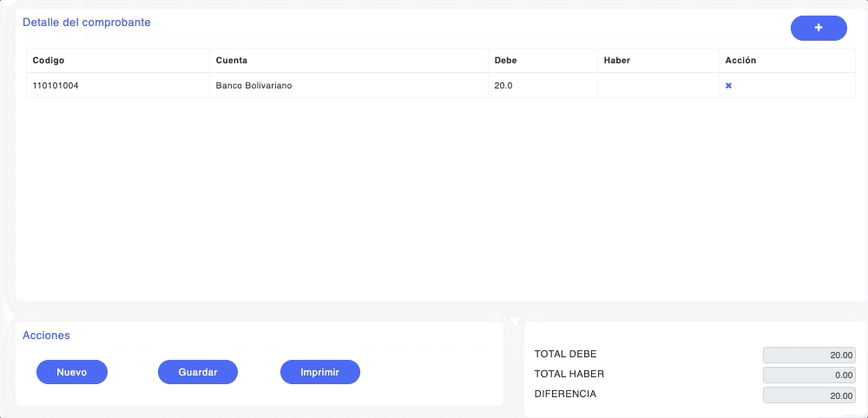This screenshot has width=868, height=418.
Task: Save the voucher with the Guardar button
Action: tap(197, 372)
